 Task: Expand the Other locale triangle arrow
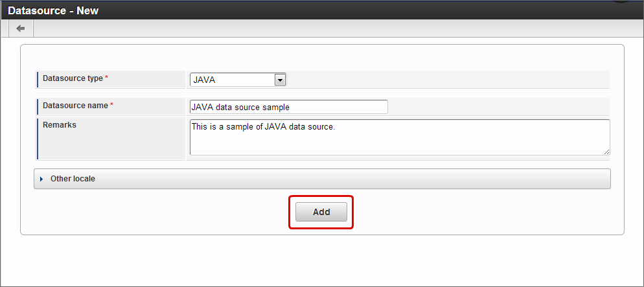42,179
